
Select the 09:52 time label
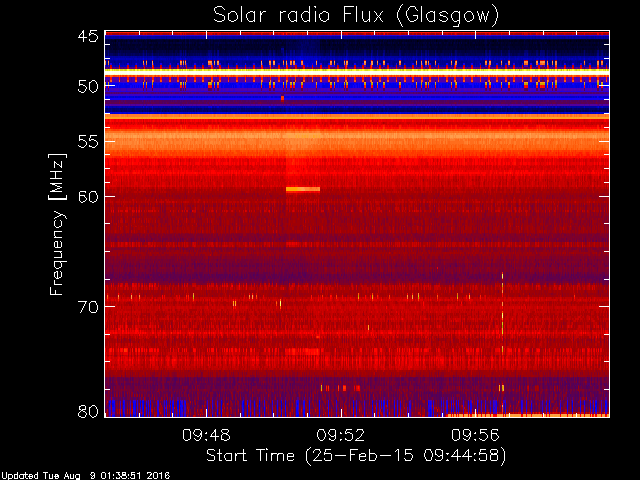click(340, 435)
